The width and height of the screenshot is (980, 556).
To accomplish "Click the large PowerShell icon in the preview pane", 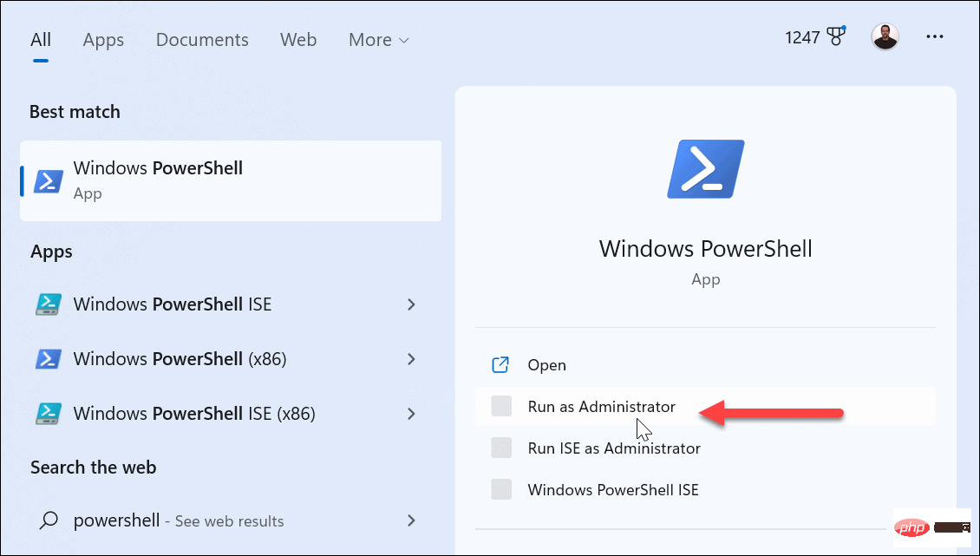I will [x=705, y=168].
